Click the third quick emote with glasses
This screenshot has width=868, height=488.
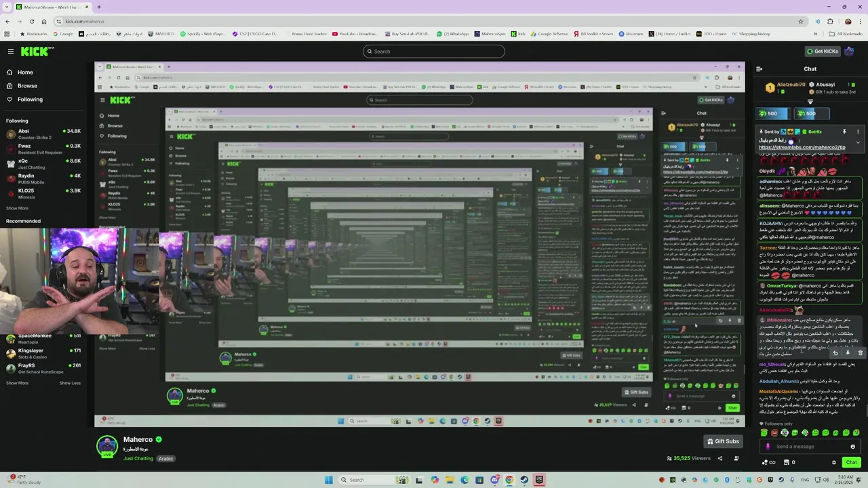click(x=785, y=432)
